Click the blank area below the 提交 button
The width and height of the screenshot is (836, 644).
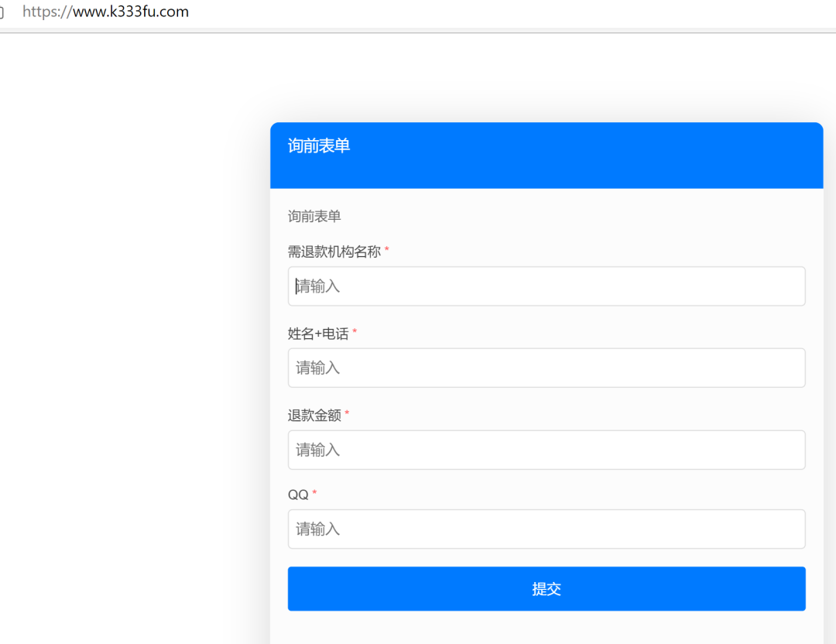tap(546, 629)
